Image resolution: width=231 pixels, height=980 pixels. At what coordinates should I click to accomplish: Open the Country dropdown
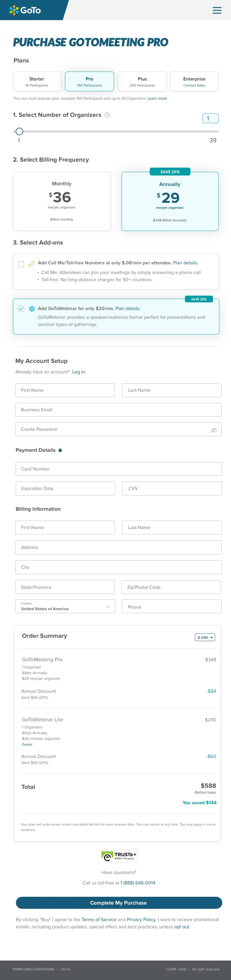pos(65,606)
